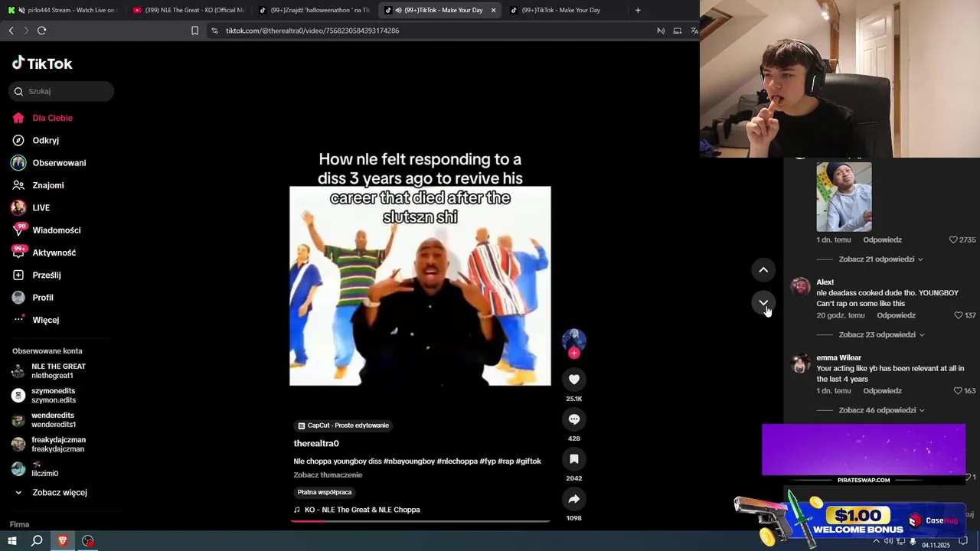This screenshot has height=551, width=980.
Task: Go to next video with down arrow
Action: click(763, 303)
